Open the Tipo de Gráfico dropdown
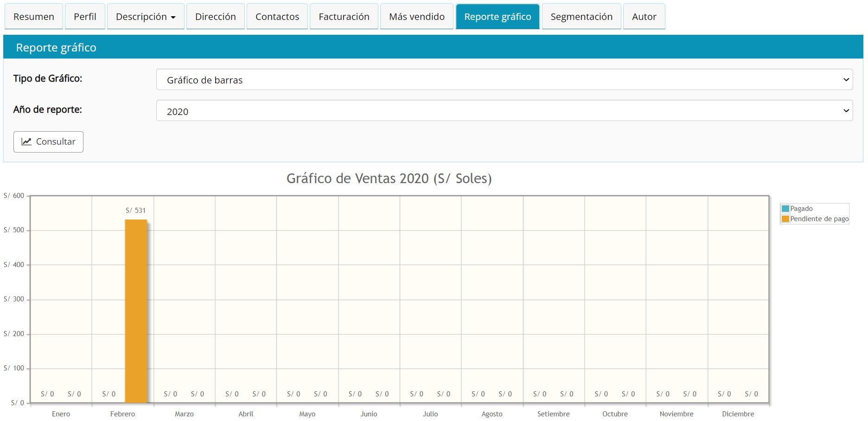Image resolution: width=868 pixels, height=421 pixels. (504, 80)
